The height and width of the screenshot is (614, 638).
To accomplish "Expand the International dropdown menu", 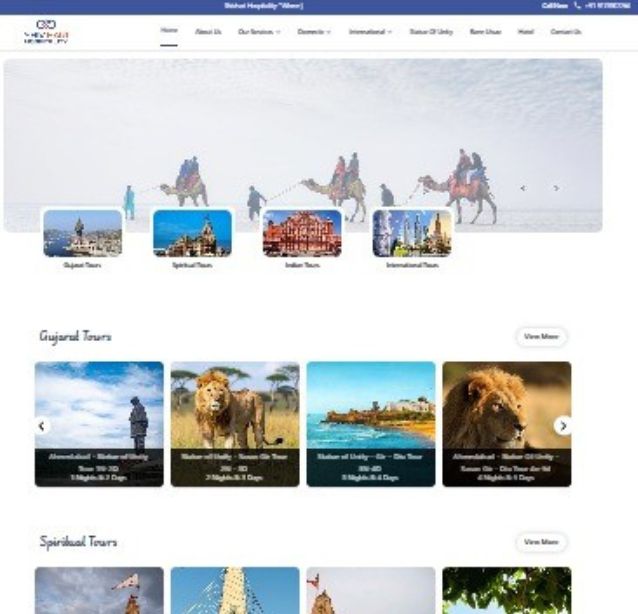I will (x=370, y=32).
